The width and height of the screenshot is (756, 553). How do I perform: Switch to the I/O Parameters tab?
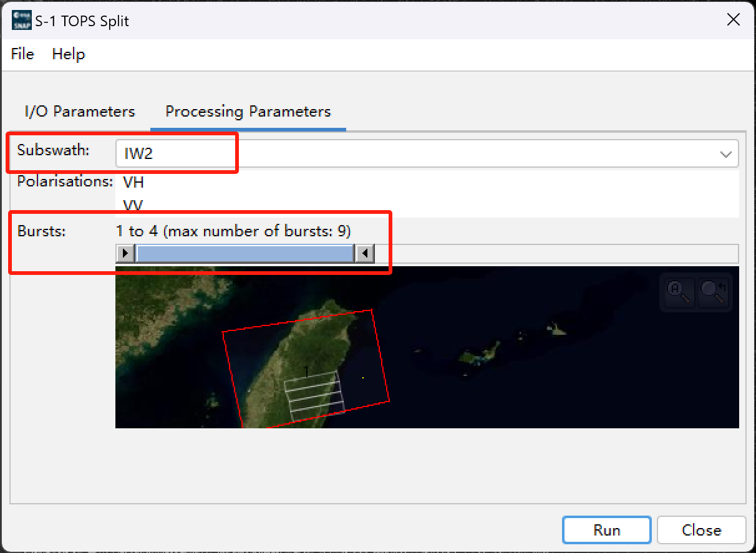tap(80, 112)
